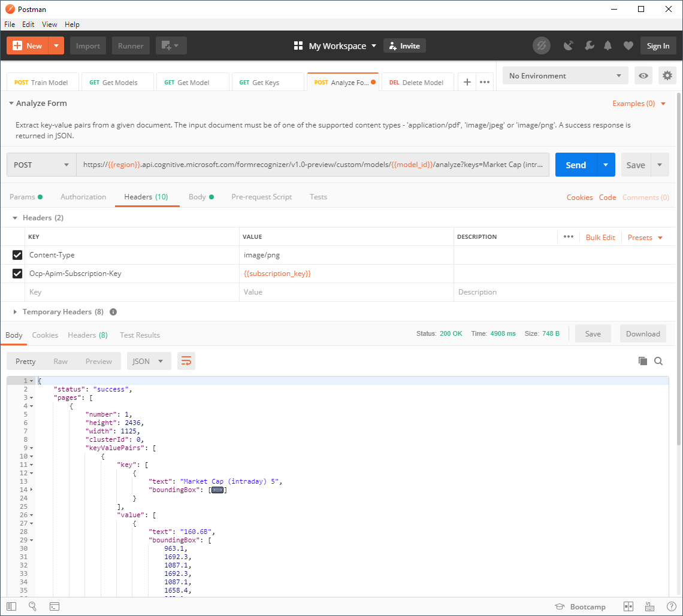
Task: Open the notifications bell icon
Action: click(x=608, y=45)
